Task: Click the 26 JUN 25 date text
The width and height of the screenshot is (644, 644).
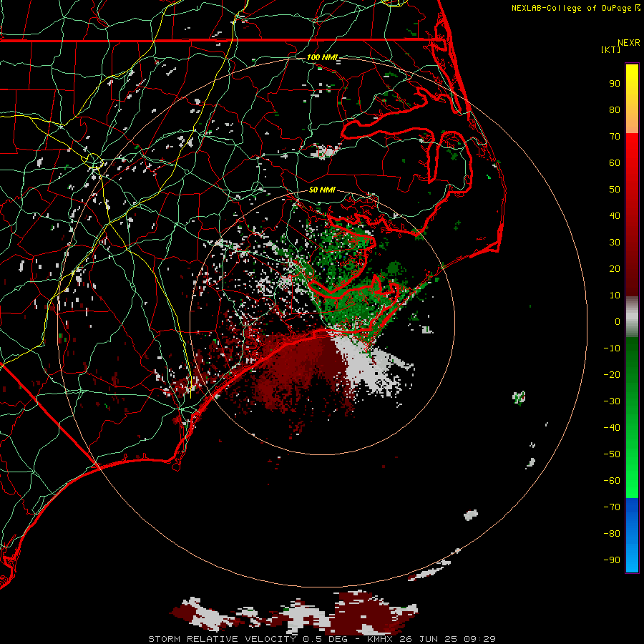Action: pos(429,639)
